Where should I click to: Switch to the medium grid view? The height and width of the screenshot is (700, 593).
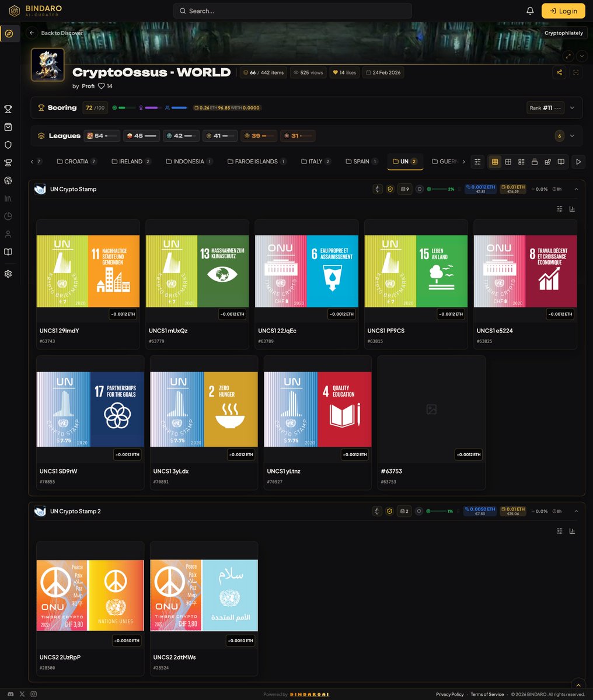pos(508,162)
